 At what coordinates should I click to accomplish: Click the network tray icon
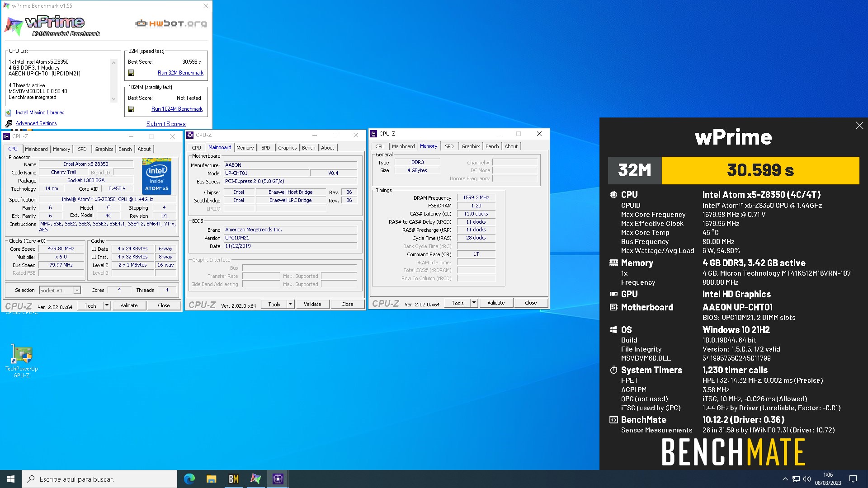point(796,479)
